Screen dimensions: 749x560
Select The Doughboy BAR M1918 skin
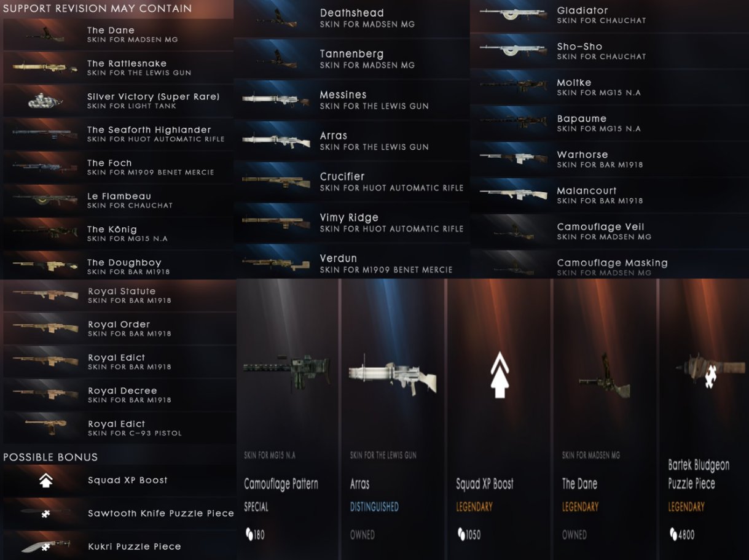118,266
